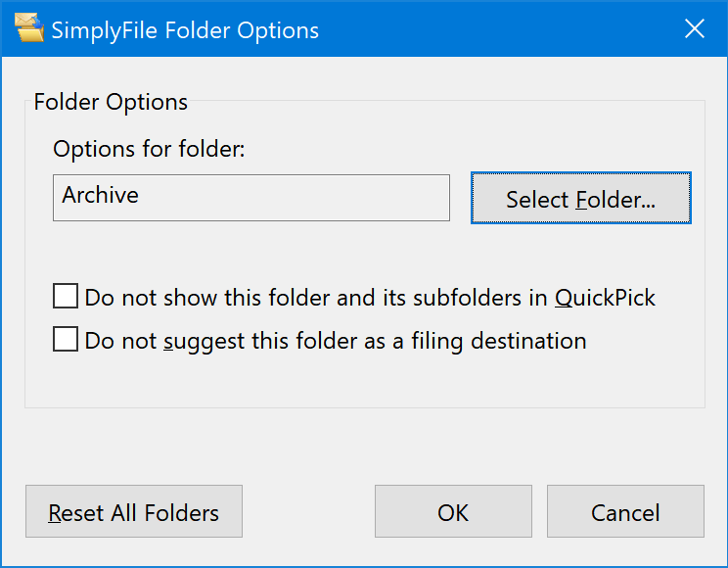Dismiss changes with the Cancel button

pyautogui.click(x=625, y=511)
